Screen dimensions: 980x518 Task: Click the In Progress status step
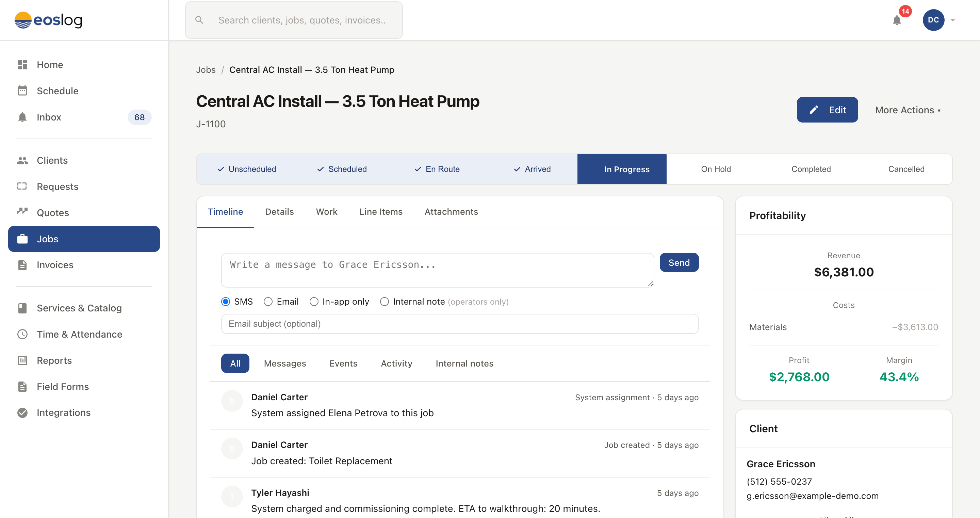[x=622, y=169]
